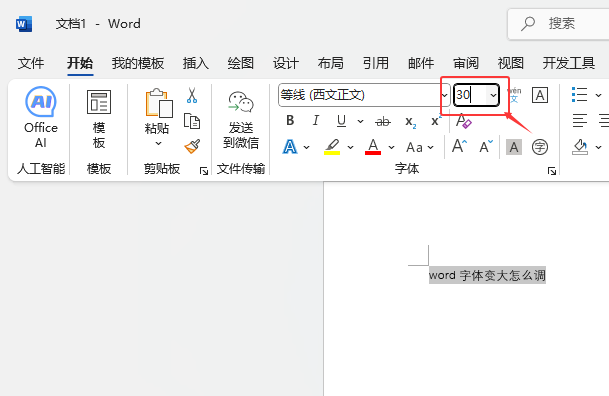This screenshot has height=396, width=609.
Task: Click the search magnifier icon
Action: click(528, 24)
